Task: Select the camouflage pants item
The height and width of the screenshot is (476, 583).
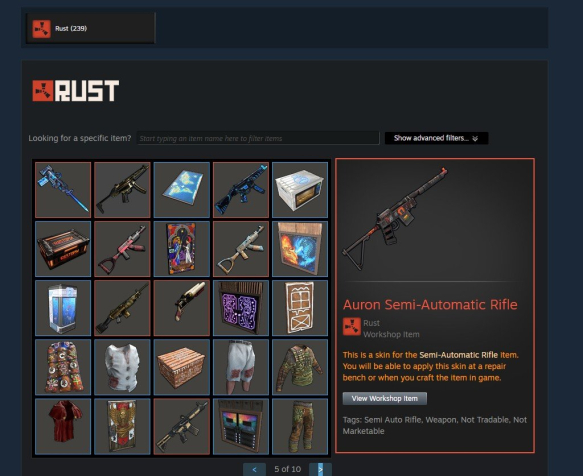Action: (300, 427)
